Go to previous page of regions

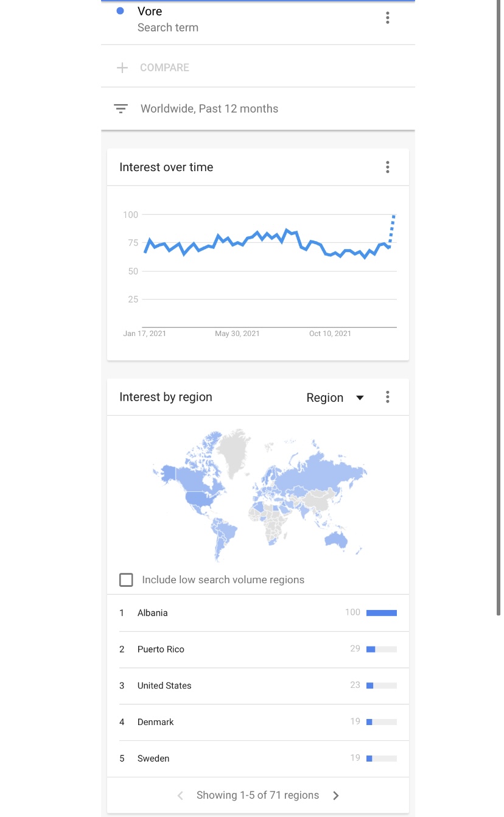point(180,795)
